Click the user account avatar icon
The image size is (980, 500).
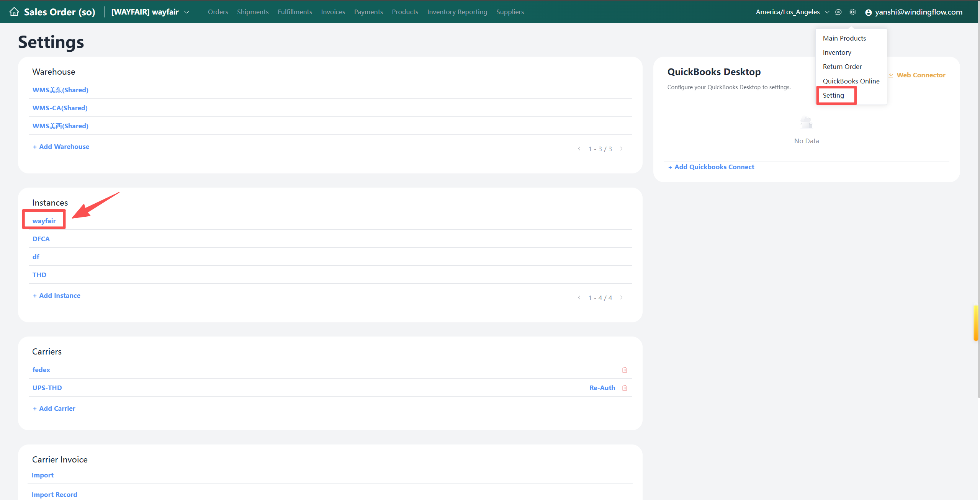tap(869, 12)
